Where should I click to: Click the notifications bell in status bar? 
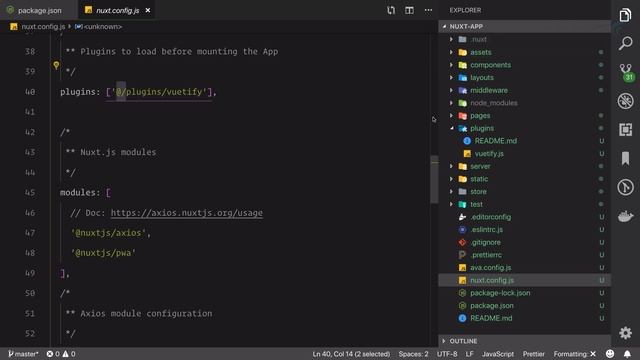627,354
